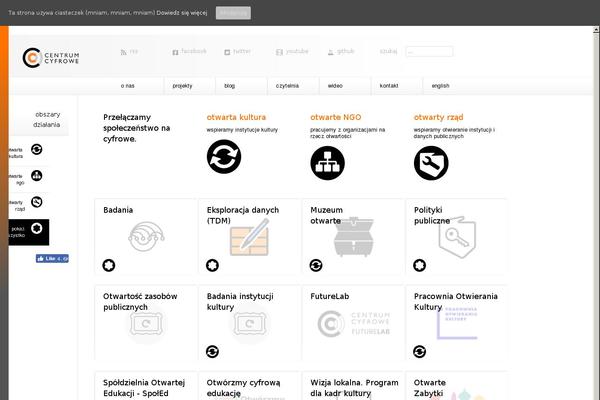The width and height of the screenshot is (600, 400).
Task: Open the 'FutureLab' project title
Action: [x=329, y=296]
